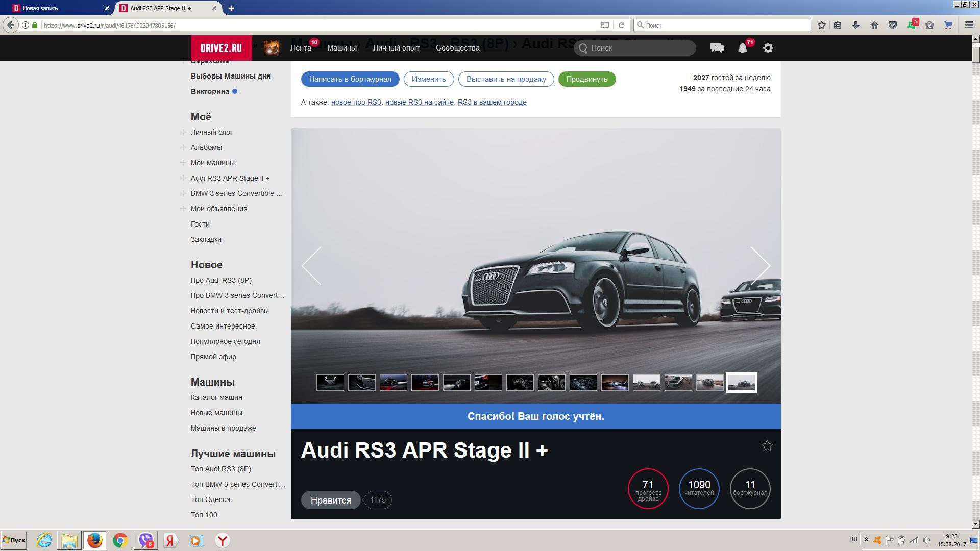Screen dimensions: 980x551
Task: Open Firefox downloads arrow icon
Action: pyautogui.click(x=856, y=25)
